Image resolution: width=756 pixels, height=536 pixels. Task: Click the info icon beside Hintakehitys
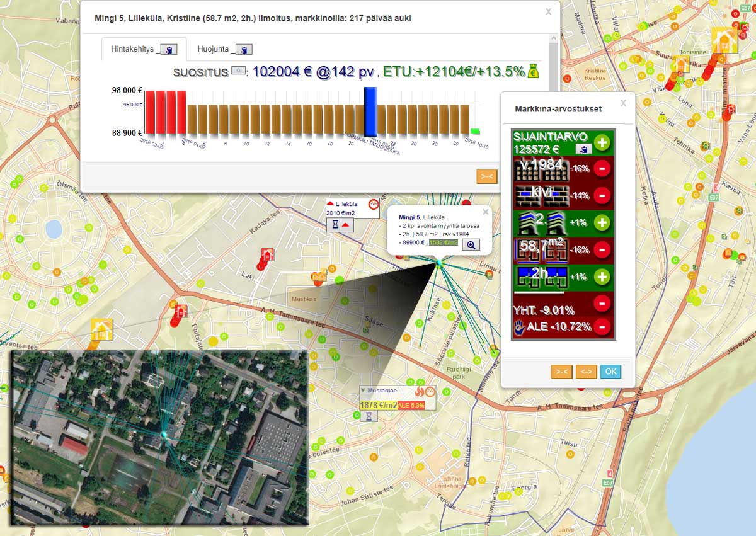[168, 50]
